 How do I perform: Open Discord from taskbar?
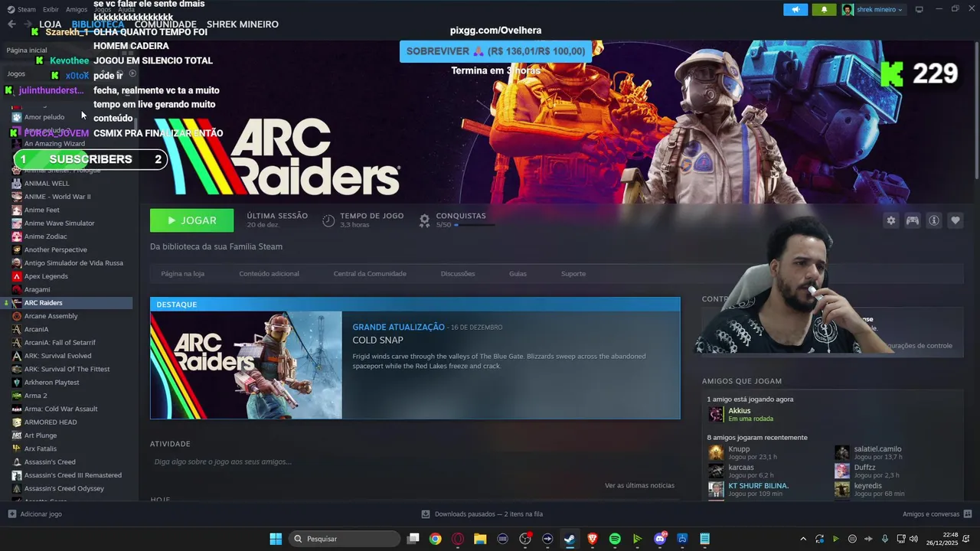660,539
